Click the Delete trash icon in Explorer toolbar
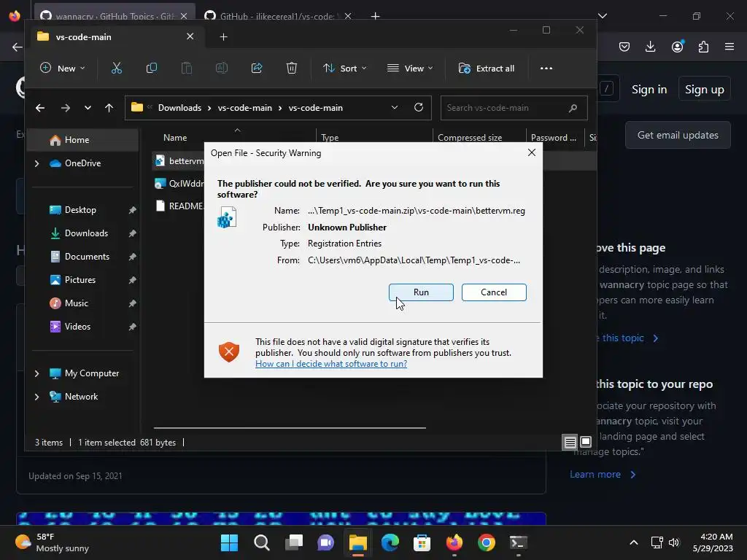The image size is (747, 560). tap(292, 68)
